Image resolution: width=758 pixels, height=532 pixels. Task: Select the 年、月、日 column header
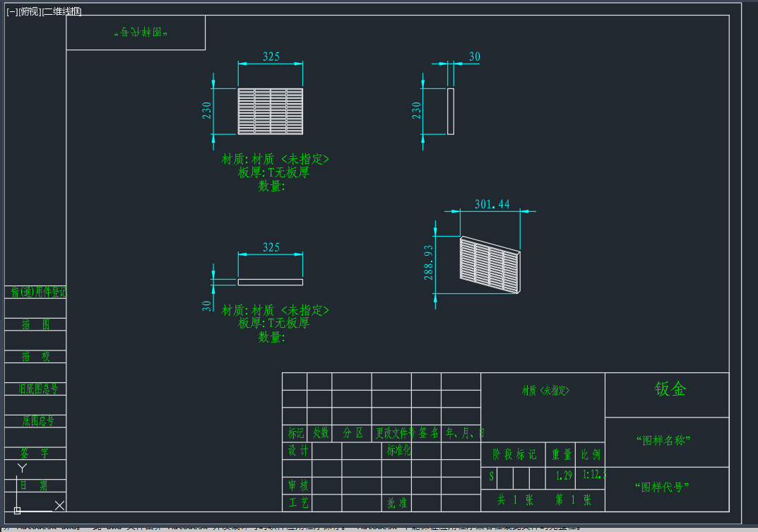coord(465,433)
